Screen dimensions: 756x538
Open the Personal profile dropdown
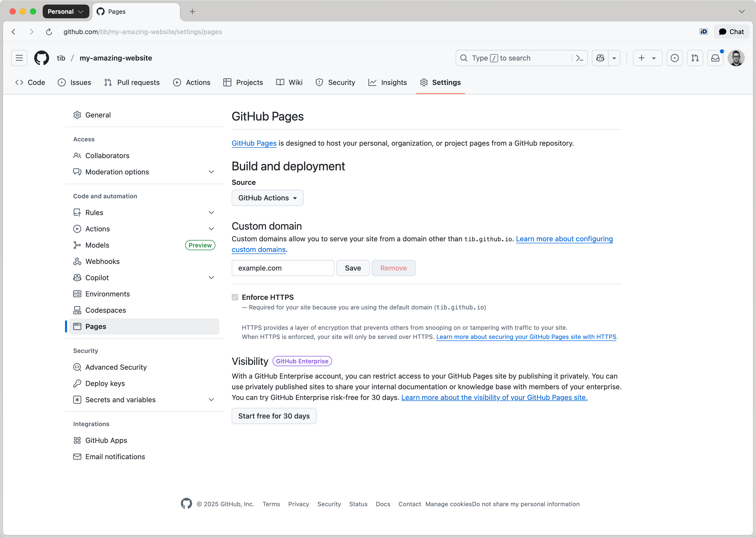pyautogui.click(x=66, y=11)
